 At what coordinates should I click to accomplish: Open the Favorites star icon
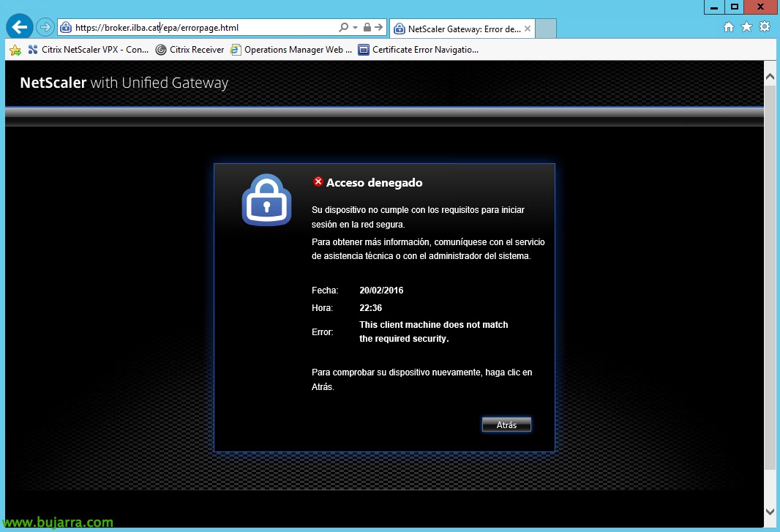746,27
